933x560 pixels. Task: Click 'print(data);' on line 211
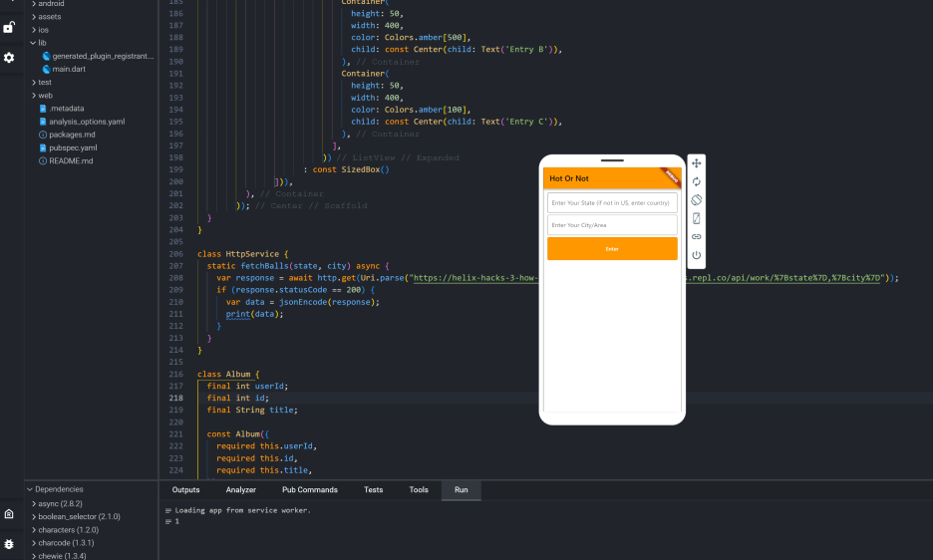254,314
